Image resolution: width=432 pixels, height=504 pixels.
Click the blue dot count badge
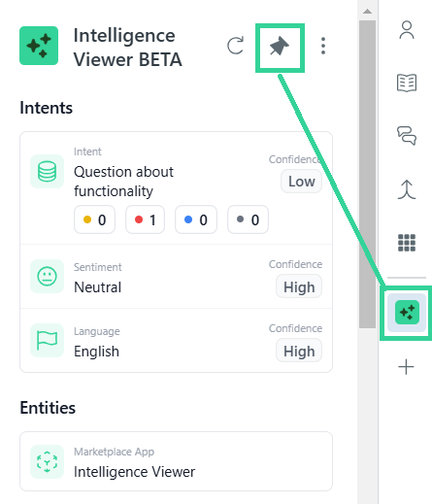pyautogui.click(x=196, y=219)
